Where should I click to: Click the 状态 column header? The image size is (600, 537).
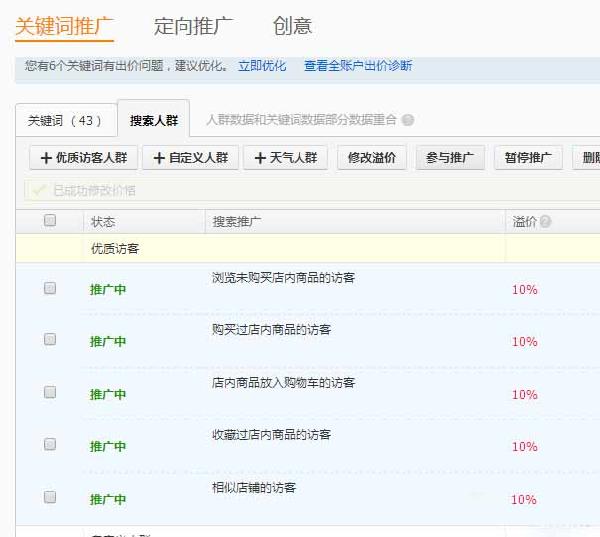click(x=103, y=222)
